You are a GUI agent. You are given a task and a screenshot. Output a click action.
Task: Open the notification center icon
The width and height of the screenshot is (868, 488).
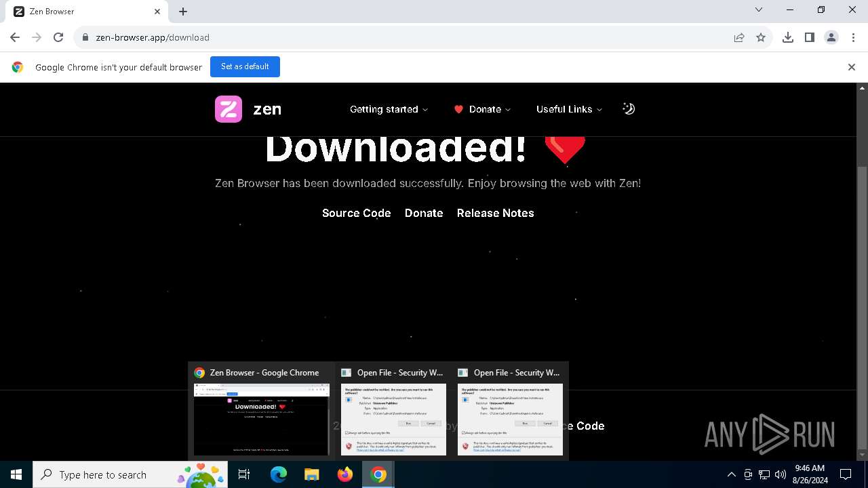tap(846, 474)
